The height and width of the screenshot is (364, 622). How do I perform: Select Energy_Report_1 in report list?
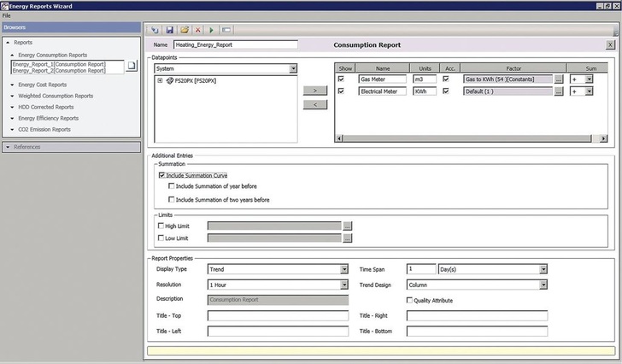tap(59, 64)
